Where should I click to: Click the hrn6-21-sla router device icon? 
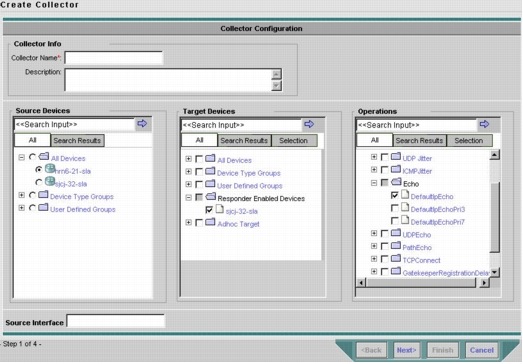(x=50, y=169)
